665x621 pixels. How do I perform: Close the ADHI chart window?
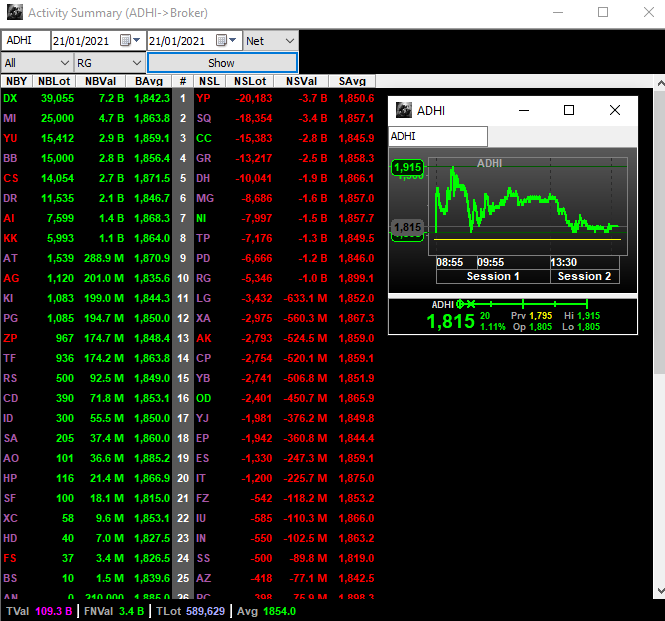pos(615,110)
